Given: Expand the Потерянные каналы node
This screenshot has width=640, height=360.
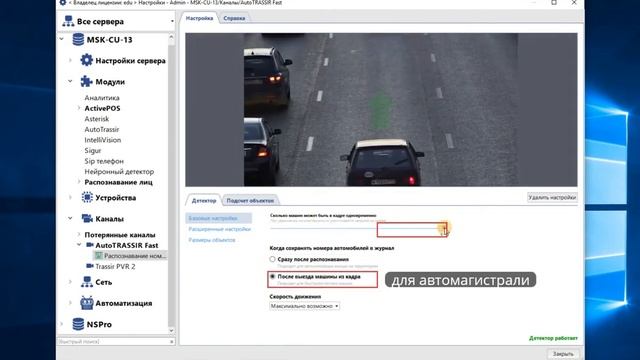Looking at the screenshot, I should (79, 235).
